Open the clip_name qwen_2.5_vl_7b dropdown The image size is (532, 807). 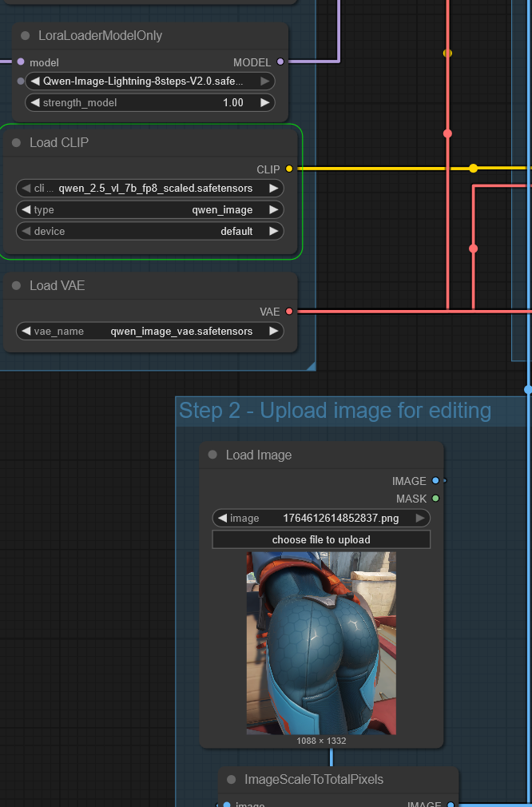pyautogui.click(x=149, y=189)
